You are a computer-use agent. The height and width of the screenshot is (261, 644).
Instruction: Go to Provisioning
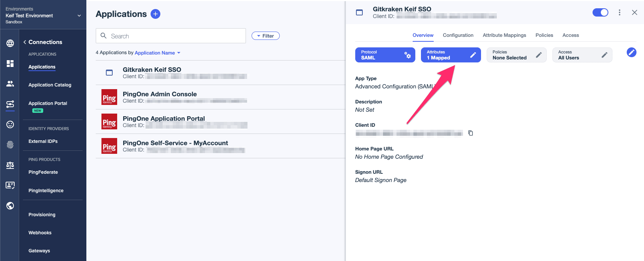[42, 215]
